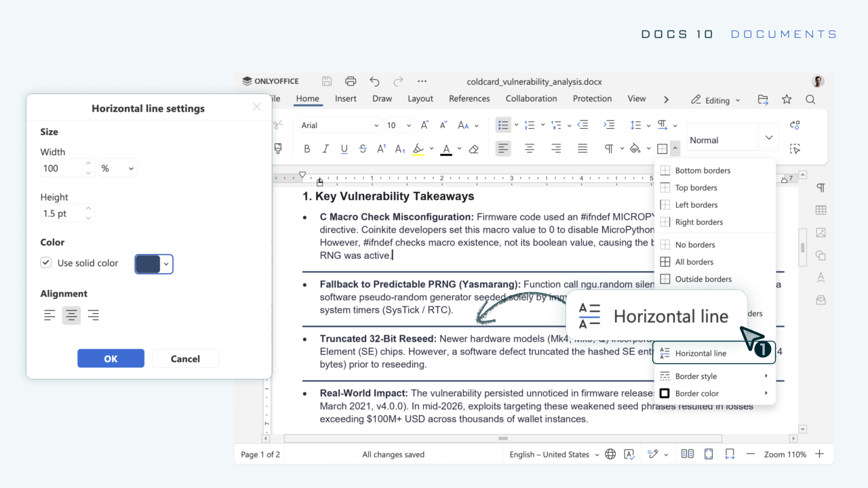Zoom in with the plus icon
Image resolution: width=868 pixels, height=488 pixels.
pyautogui.click(x=819, y=454)
